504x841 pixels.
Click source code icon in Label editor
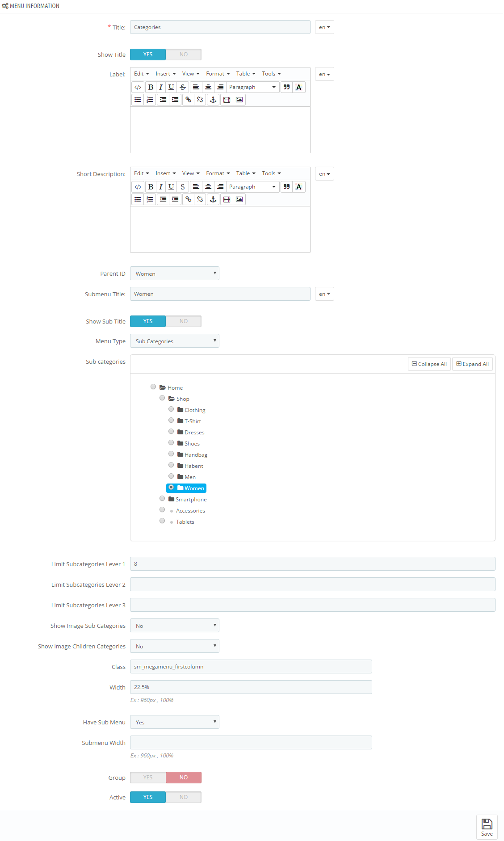[138, 87]
